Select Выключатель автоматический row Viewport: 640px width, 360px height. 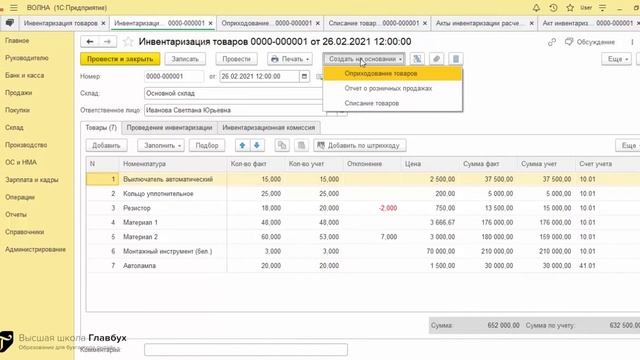tap(363, 179)
